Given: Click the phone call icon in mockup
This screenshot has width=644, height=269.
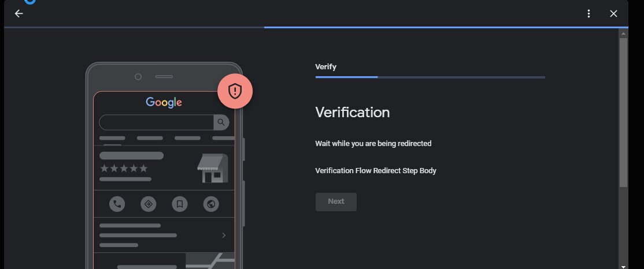Looking at the screenshot, I should pos(117,204).
